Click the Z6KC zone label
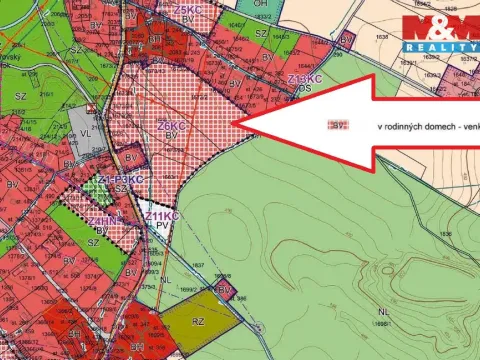The image size is (480, 360). click(171, 126)
